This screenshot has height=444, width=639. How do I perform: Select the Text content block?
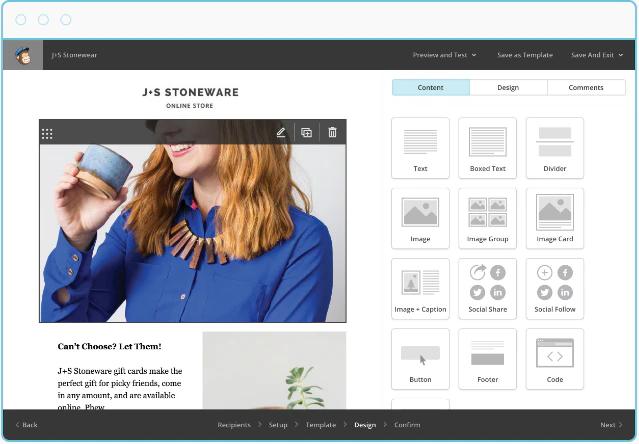tap(420, 148)
